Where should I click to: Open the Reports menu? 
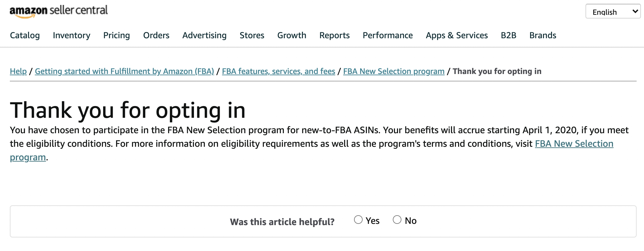335,35
